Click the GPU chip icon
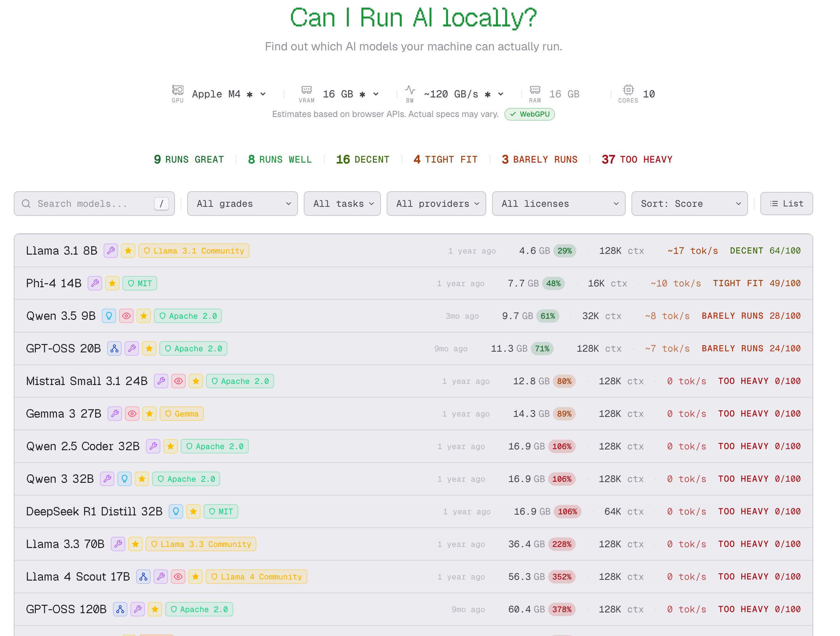Viewport: 840px width, 636px height. click(x=178, y=90)
